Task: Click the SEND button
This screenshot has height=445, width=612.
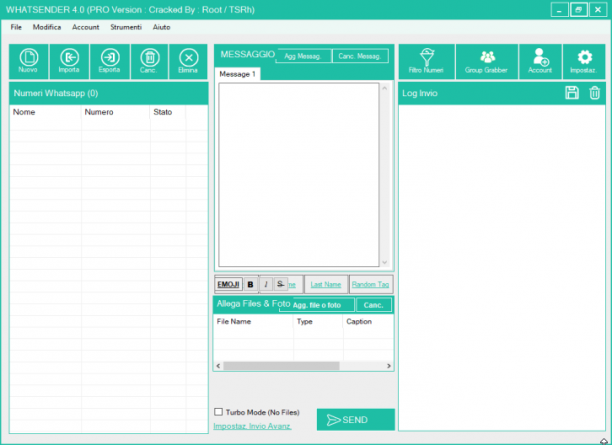Action: pos(356,420)
